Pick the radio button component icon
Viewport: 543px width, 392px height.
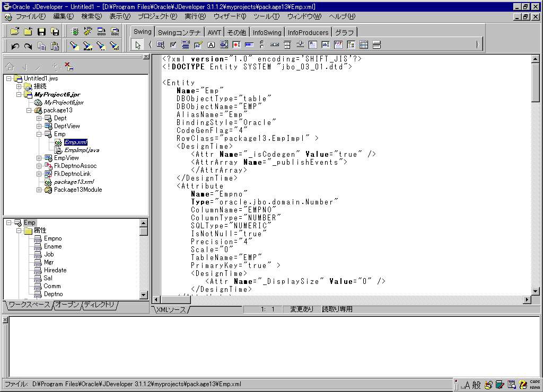[x=262, y=44]
